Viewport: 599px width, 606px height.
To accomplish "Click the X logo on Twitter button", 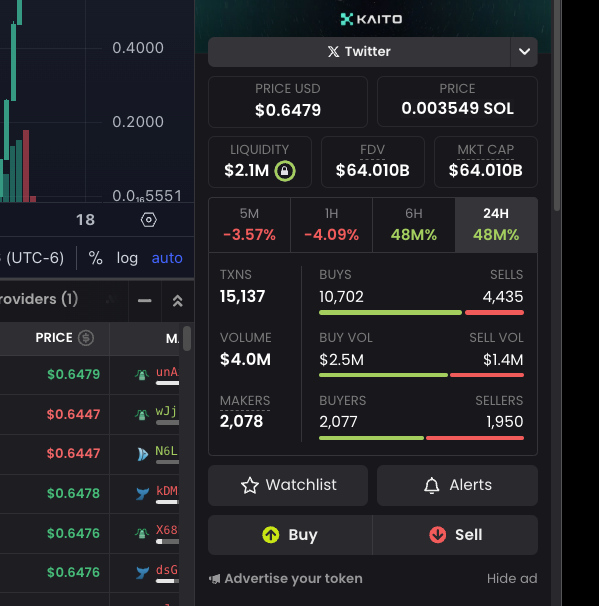I will pos(334,52).
